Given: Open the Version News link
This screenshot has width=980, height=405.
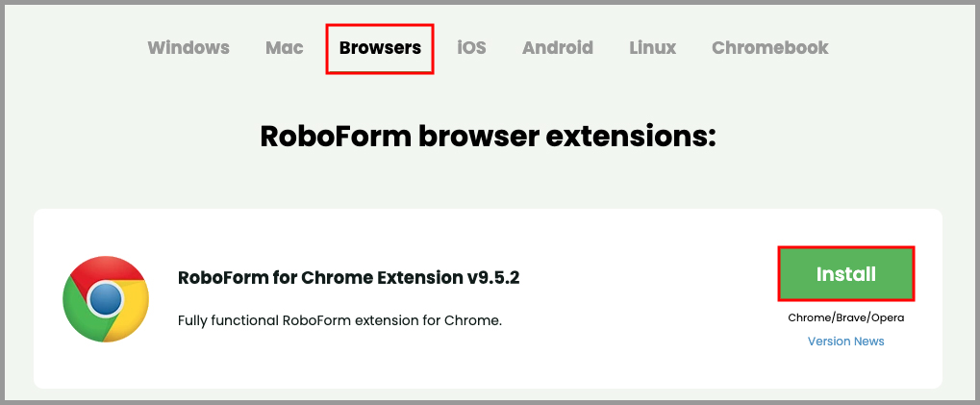Looking at the screenshot, I should tap(845, 342).
